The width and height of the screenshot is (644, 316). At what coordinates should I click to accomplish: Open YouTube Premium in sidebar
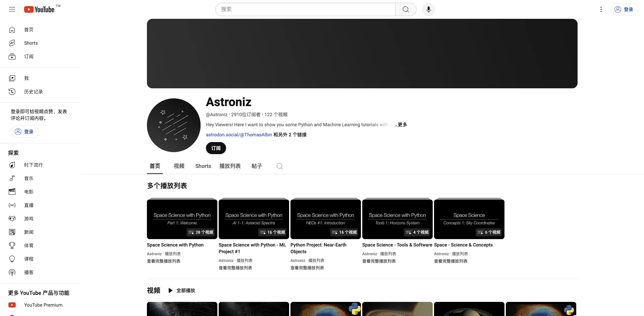pos(40,305)
